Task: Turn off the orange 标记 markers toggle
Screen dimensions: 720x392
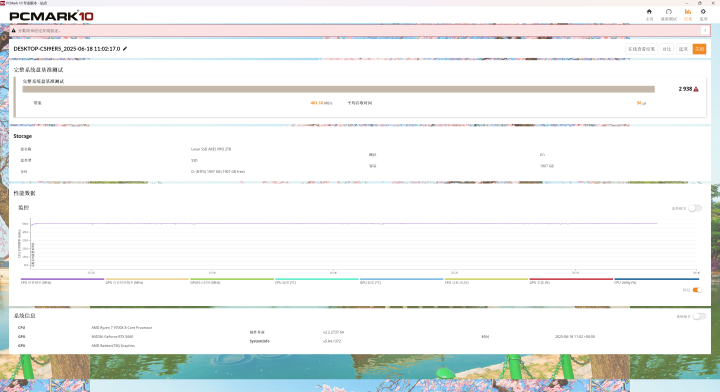Action: coord(697,290)
